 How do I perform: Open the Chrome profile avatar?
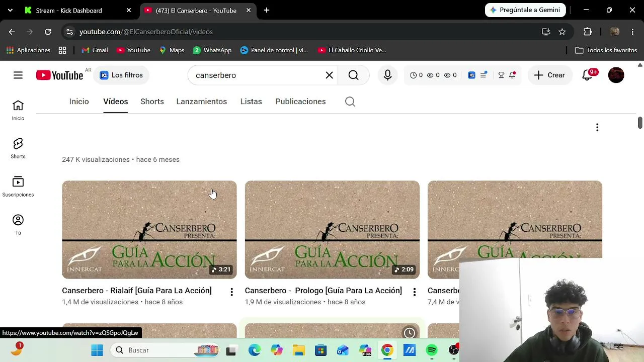point(614,32)
